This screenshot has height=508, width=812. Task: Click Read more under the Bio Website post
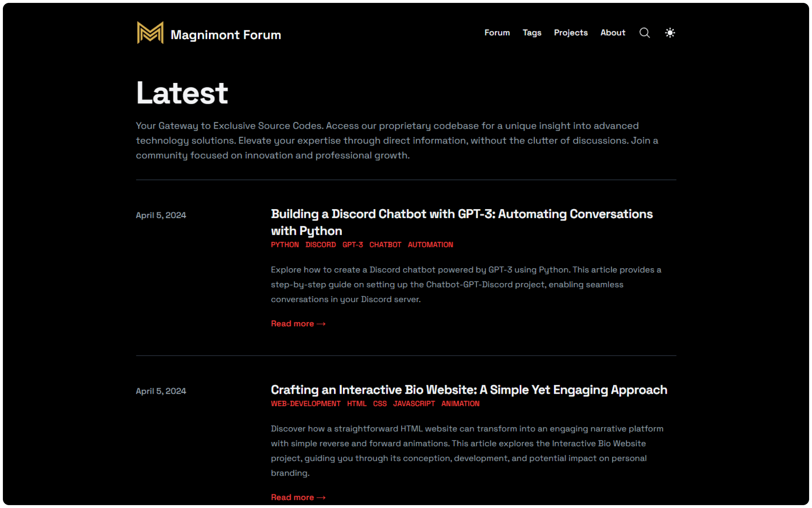(x=298, y=498)
